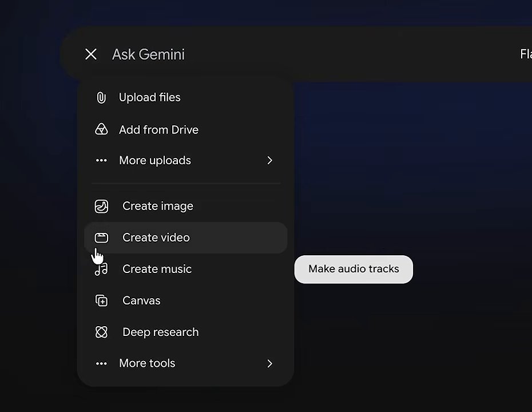Screen dimensions: 532x412
Task: Click the Canvas plus-square icon
Action: [101, 300]
